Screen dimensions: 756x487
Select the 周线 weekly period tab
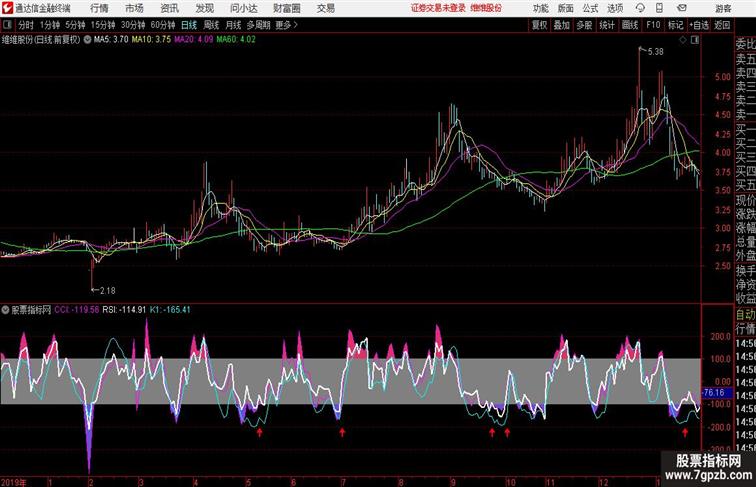pyautogui.click(x=211, y=25)
